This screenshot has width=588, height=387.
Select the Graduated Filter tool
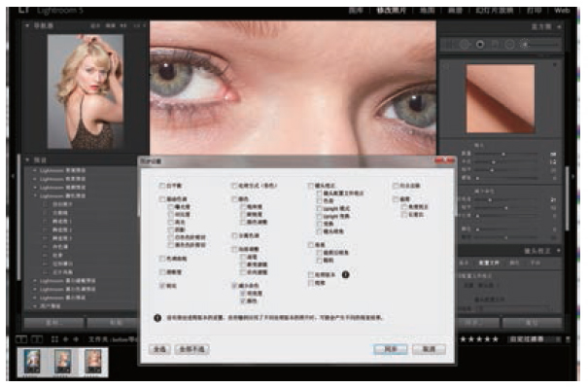[x=495, y=45]
